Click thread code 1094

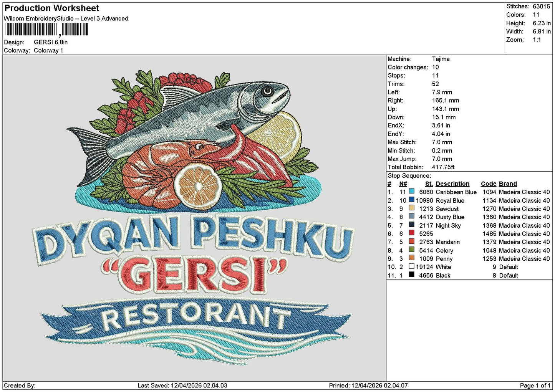[490, 192]
